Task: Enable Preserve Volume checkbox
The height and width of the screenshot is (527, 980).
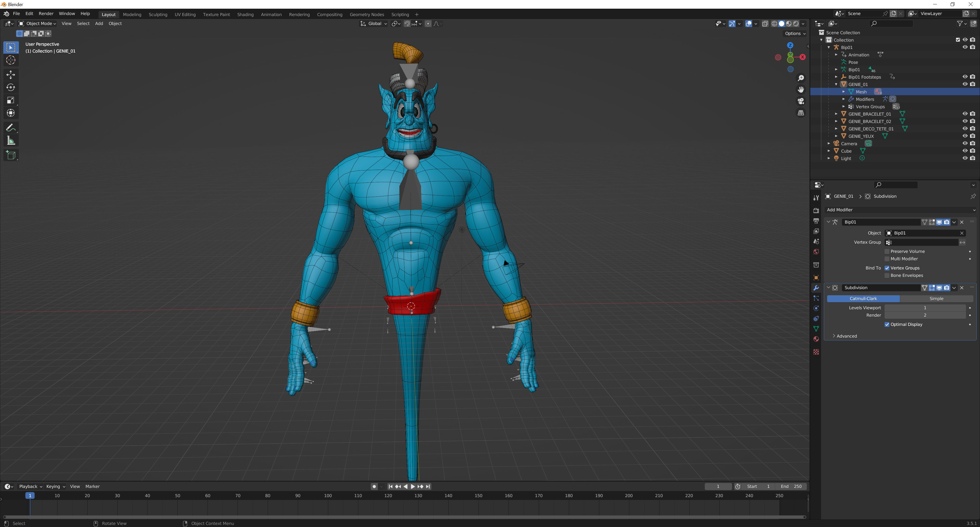Action: tap(887, 252)
